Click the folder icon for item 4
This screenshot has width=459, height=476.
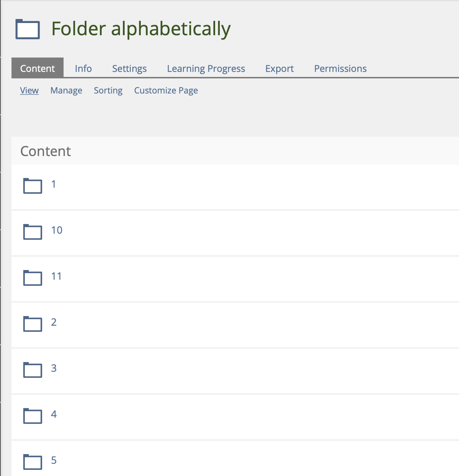click(33, 416)
